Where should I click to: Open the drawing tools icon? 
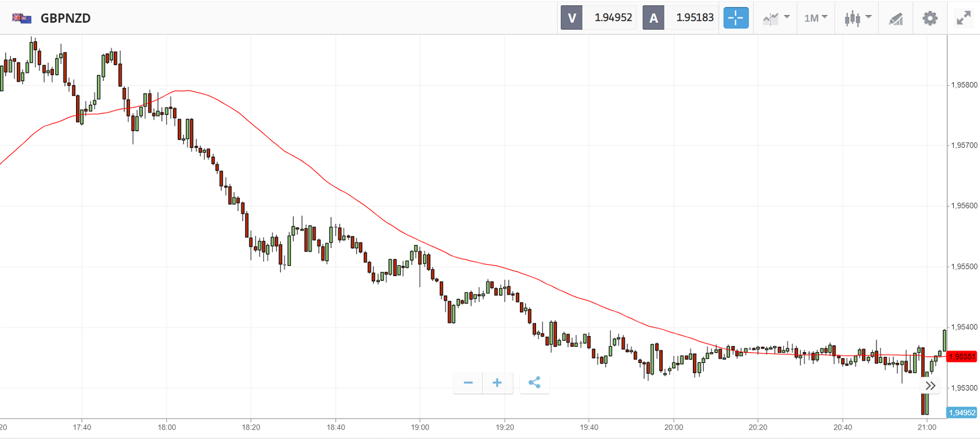tap(896, 19)
